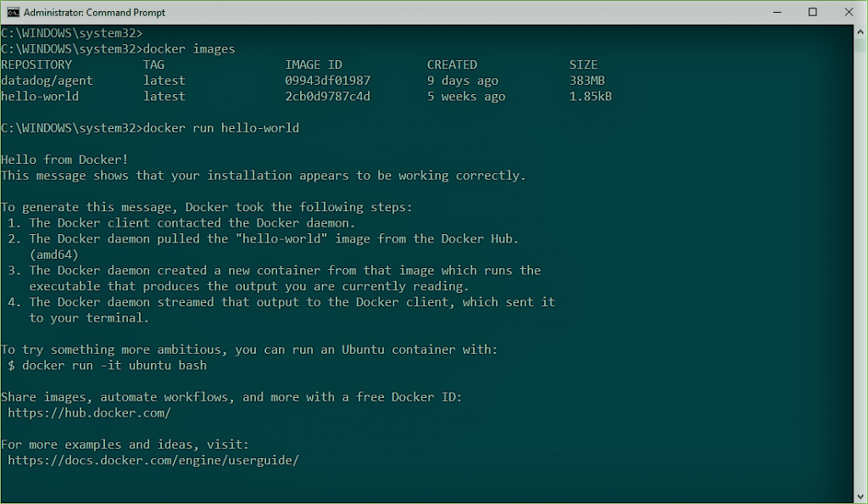Click the empty scrollbar track area
The width and height of the screenshot is (868, 504).
(860, 272)
